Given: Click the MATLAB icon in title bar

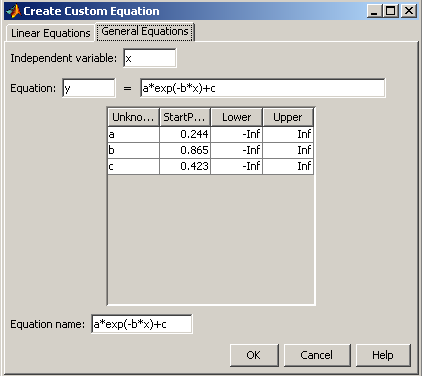Looking at the screenshot, I should 13,11.
